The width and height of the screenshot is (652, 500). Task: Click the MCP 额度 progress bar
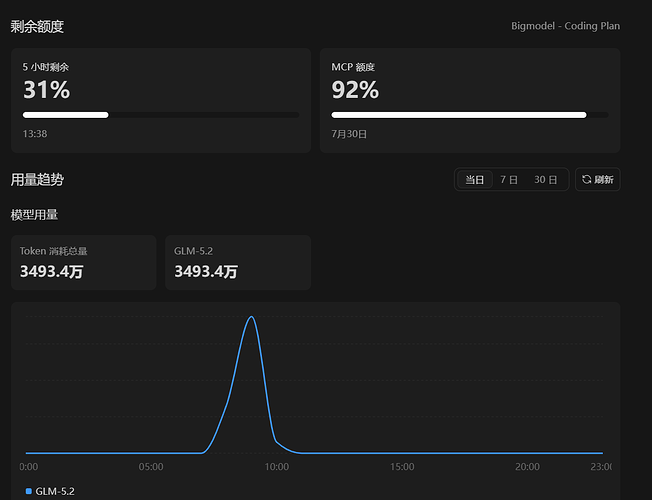coord(469,115)
